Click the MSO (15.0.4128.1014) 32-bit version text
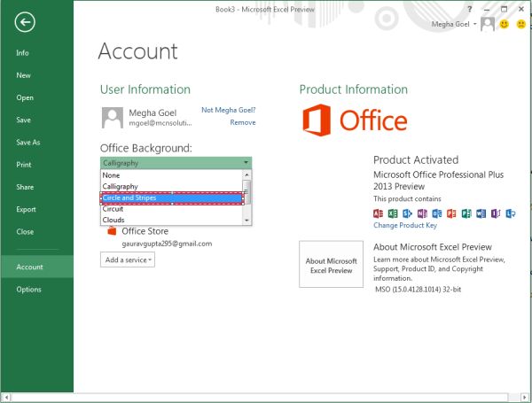 [x=418, y=290]
